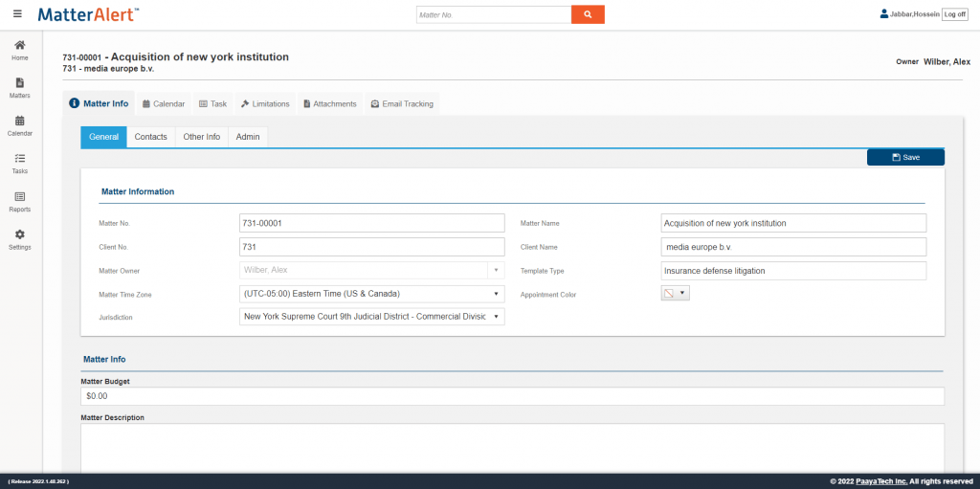Viewport: 980px width, 489px height.
Task: Select the Contacts sub-tab
Action: 150,137
